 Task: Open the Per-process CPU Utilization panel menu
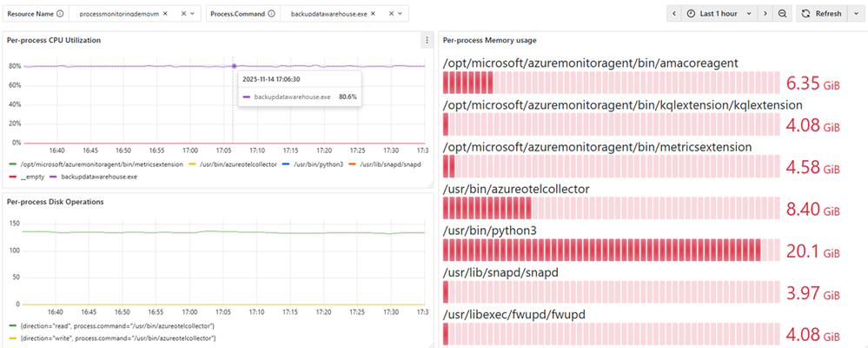(427, 40)
